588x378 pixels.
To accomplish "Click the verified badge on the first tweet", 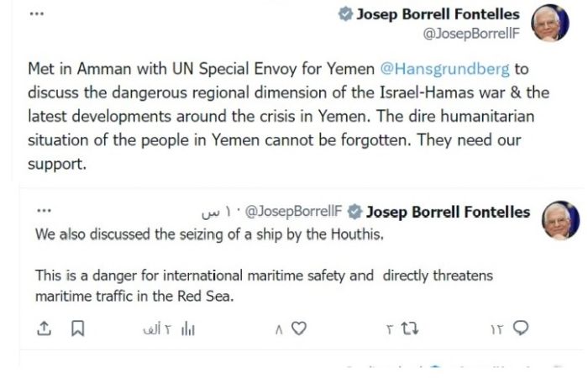I will (x=345, y=15).
